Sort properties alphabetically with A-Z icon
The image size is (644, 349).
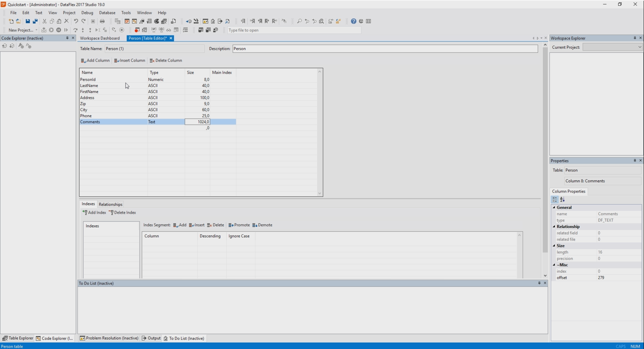pos(562,200)
